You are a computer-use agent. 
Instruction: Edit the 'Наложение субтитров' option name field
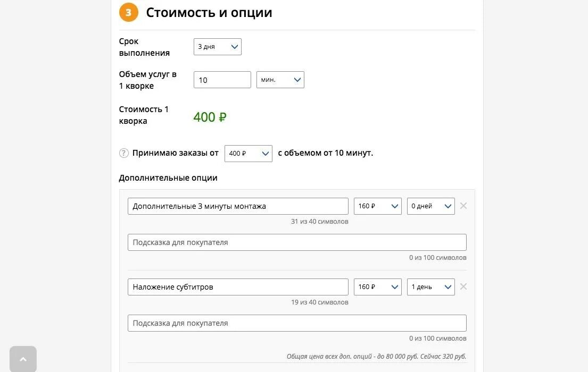pyautogui.click(x=238, y=287)
